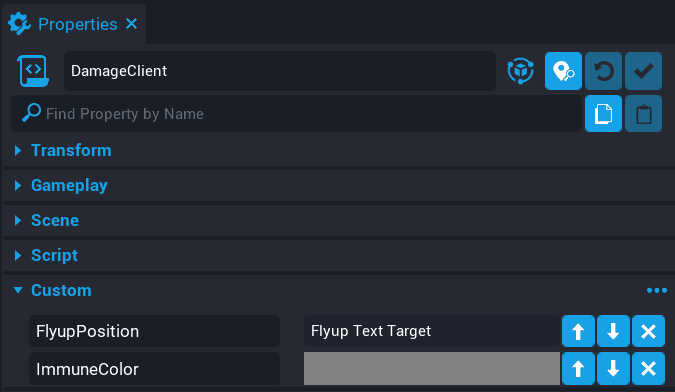Image resolution: width=675 pixels, height=392 pixels.
Task: Open the Custom section three-dots menu
Action: (656, 290)
